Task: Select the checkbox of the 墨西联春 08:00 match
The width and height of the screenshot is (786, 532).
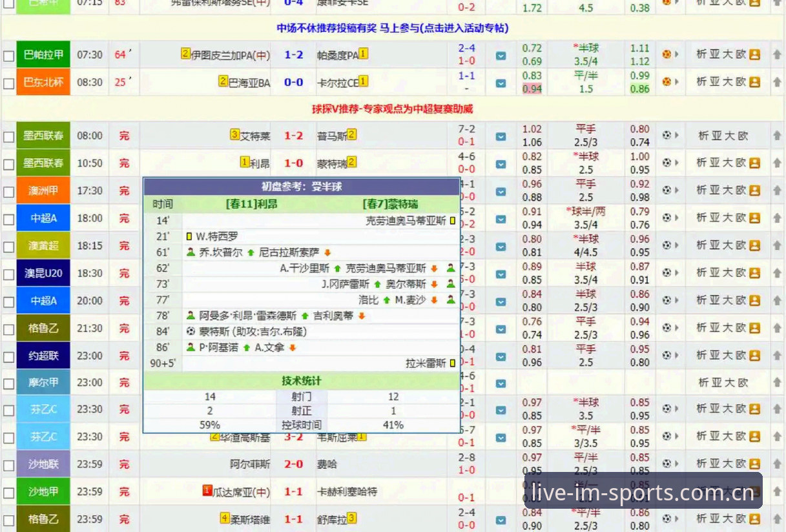Action: click(x=8, y=137)
